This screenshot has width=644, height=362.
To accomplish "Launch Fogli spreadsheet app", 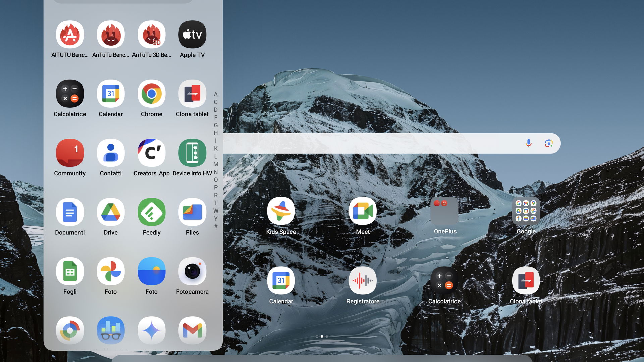I will 70,271.
